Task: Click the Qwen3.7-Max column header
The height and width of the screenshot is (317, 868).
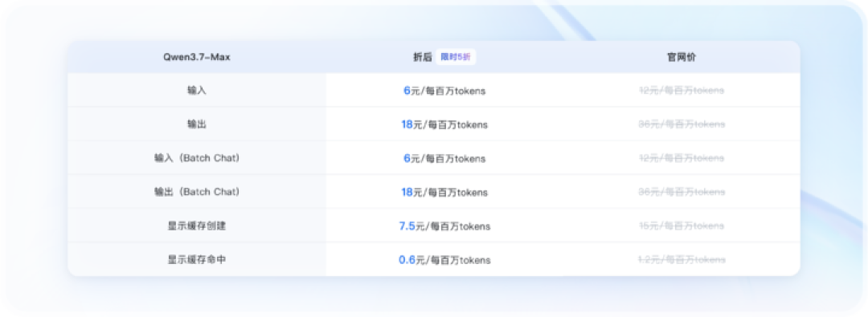Action: [x=197, y=57]
